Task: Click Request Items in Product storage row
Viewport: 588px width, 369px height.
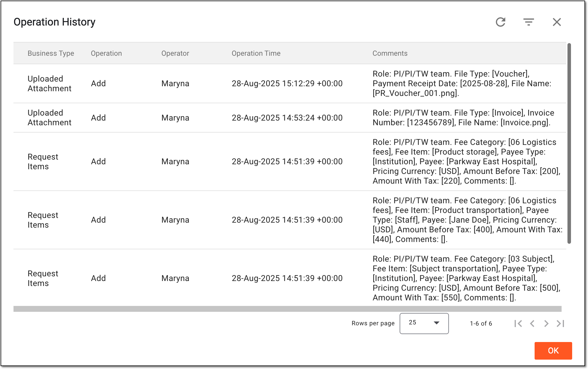Action: (x=43, y=162)
